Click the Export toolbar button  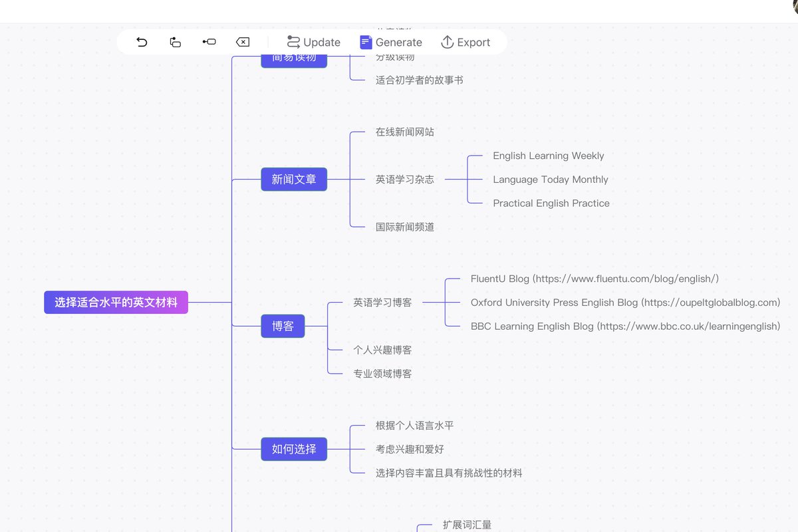465,42
